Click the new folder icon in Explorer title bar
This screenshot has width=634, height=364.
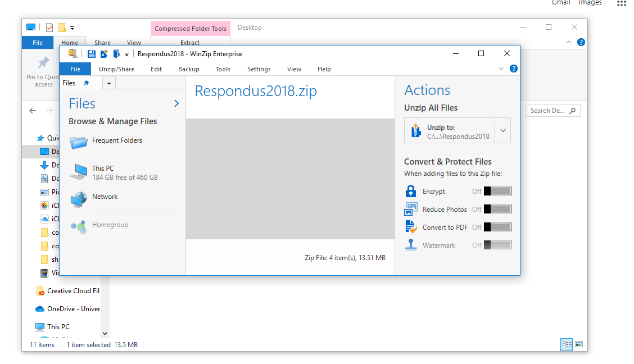(62, 28)
